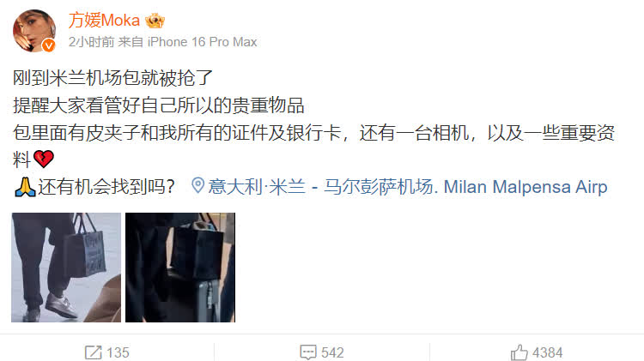Click the Milan Malpensa Airp text

pyautogui.click(x=526, y=187)
